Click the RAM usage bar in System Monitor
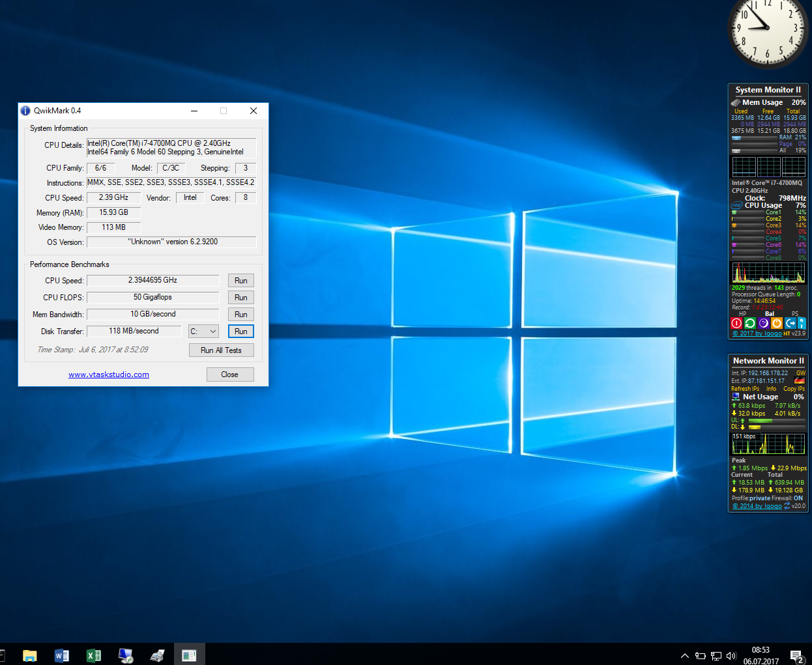This screenshot has width=812, height=665. [754, 138]
